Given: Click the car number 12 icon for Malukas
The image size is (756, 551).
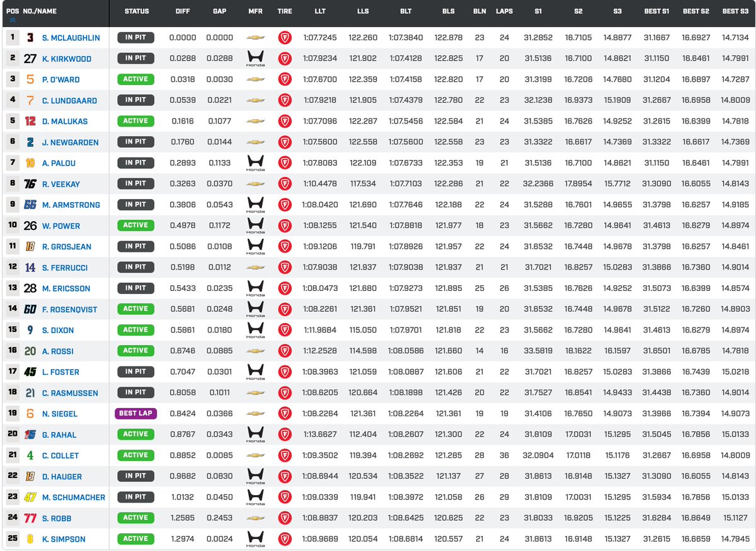Looking at the screenshot, I should pyautogui.click(x=30, y=121).
